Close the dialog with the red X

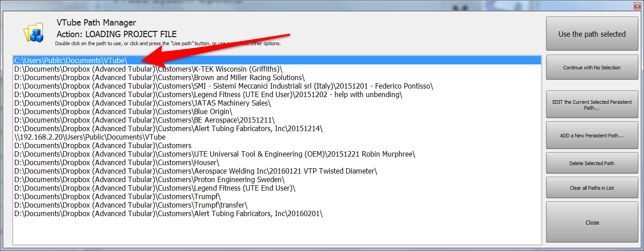tap(636, 6)
